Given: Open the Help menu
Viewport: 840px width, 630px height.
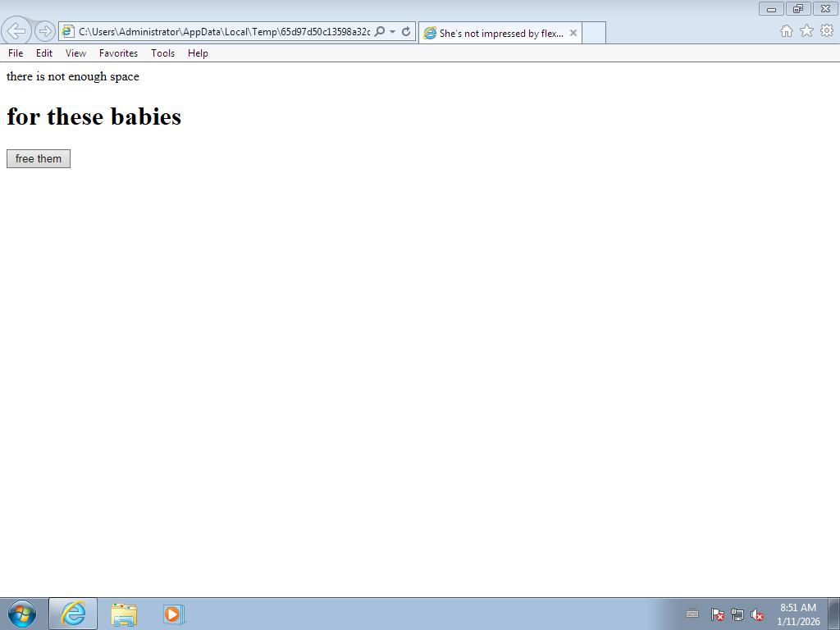Looking at the screenshot, I should coord(198,53).
